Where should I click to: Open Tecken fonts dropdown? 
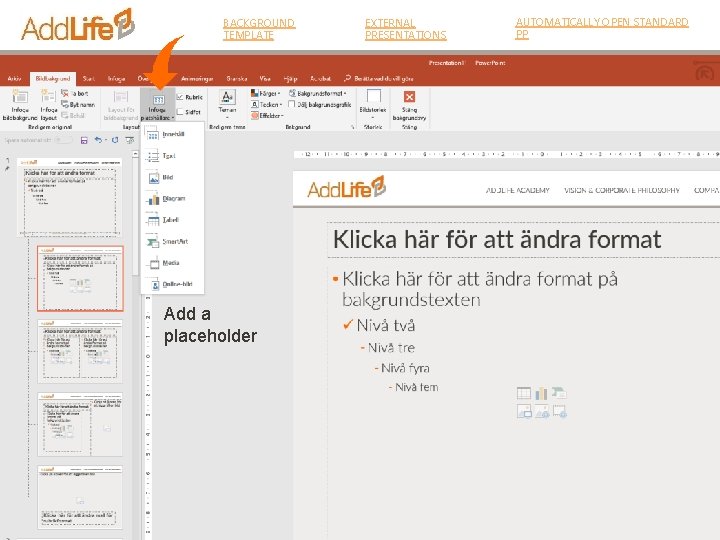(x=266, y=104)
